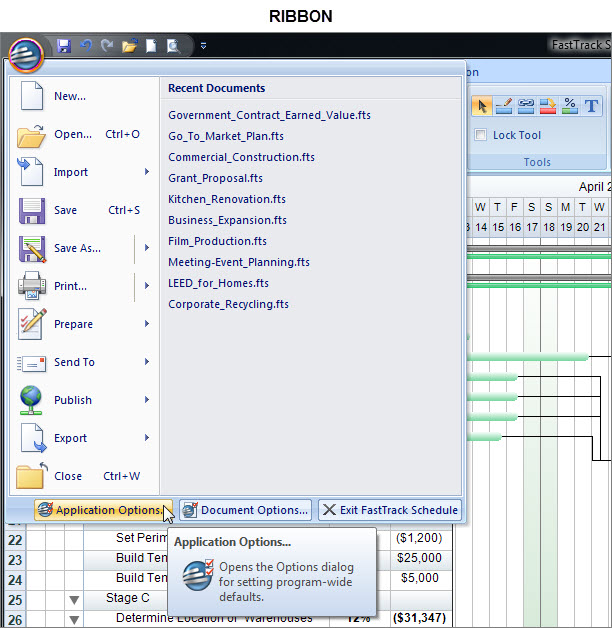The image size is (612, 628).
Task: Expand the Save As submenu arrow
Action: 147,248
